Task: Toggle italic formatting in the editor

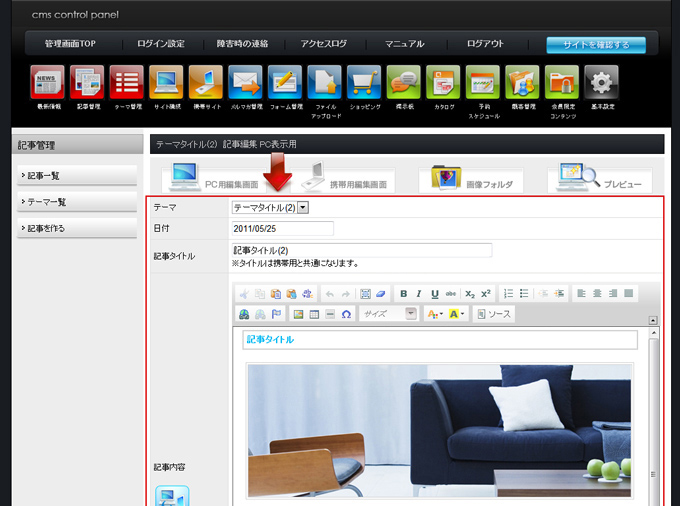Action: coord(419,294)
